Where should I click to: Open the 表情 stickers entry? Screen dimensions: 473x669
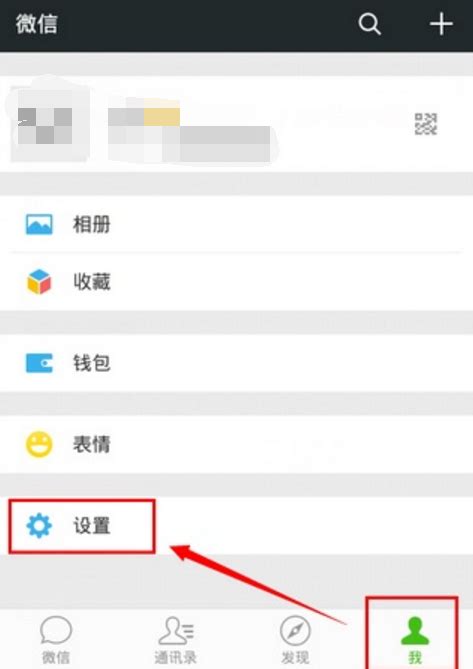(236, 444)
